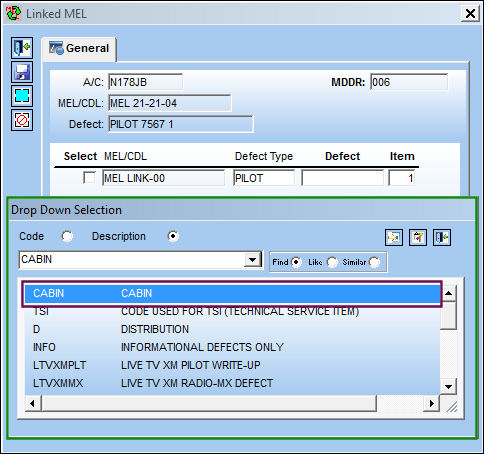This screenshot has height=454, width=484.
Task: Click the horizontal scrollbar thumb in list
Action: (x=209, y=403)
